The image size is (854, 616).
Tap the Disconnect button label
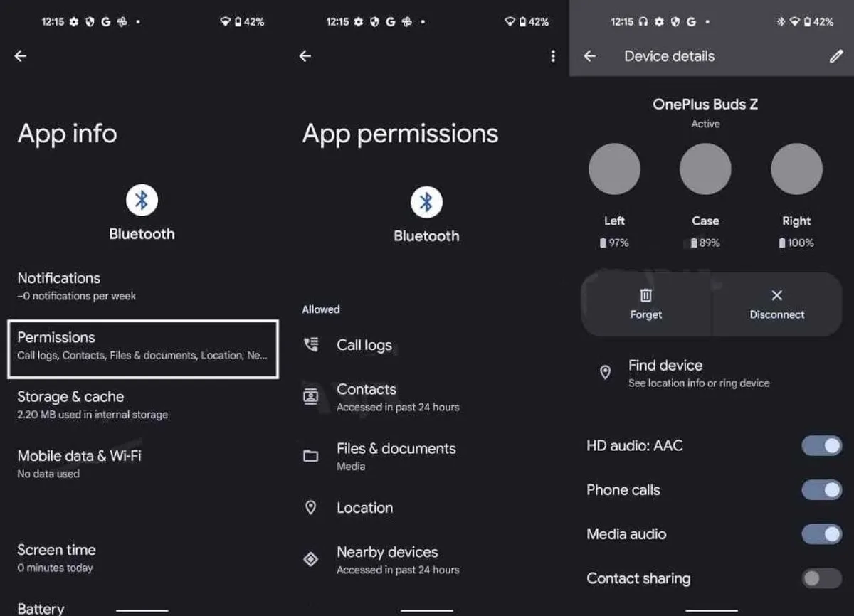coord(777,314)
